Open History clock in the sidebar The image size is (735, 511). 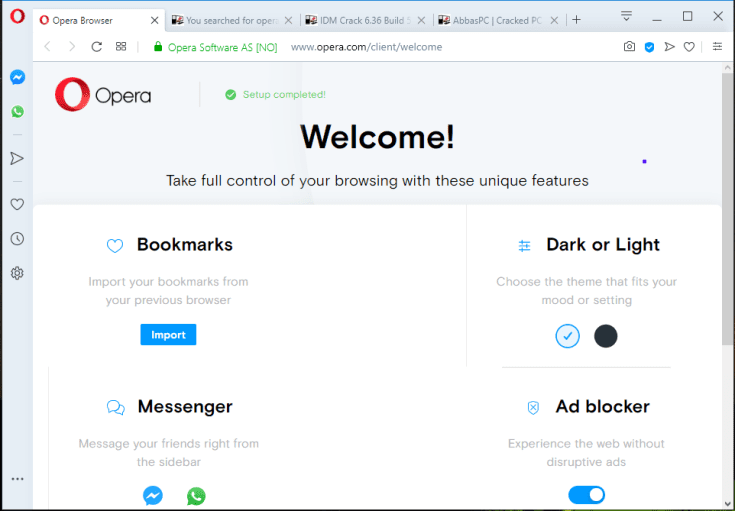pos(17,239)
